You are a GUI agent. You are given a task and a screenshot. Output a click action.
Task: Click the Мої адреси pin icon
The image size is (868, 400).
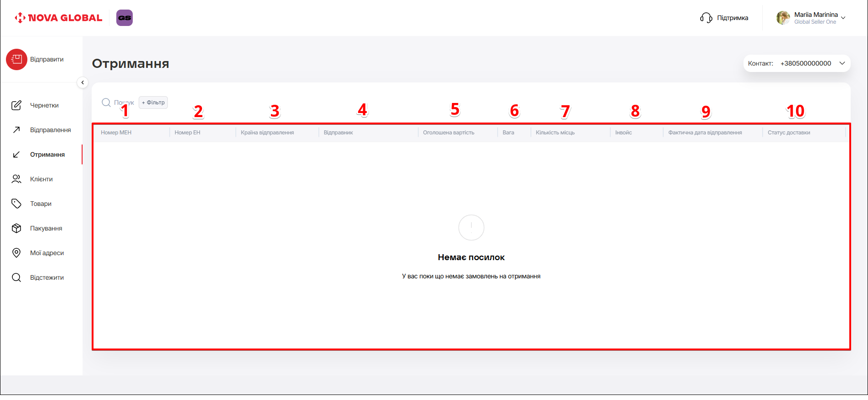tap(16, 253)
